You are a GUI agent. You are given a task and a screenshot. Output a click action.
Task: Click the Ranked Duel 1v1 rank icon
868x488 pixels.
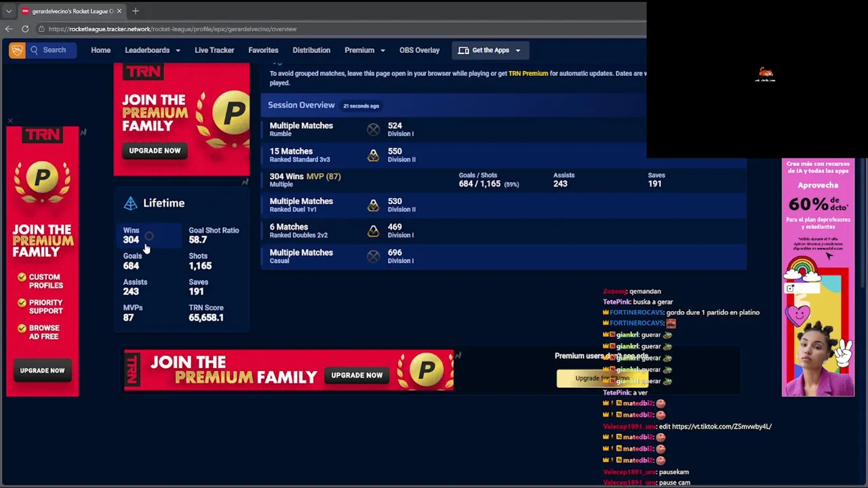pyautogui.click(x=374, y=205)
